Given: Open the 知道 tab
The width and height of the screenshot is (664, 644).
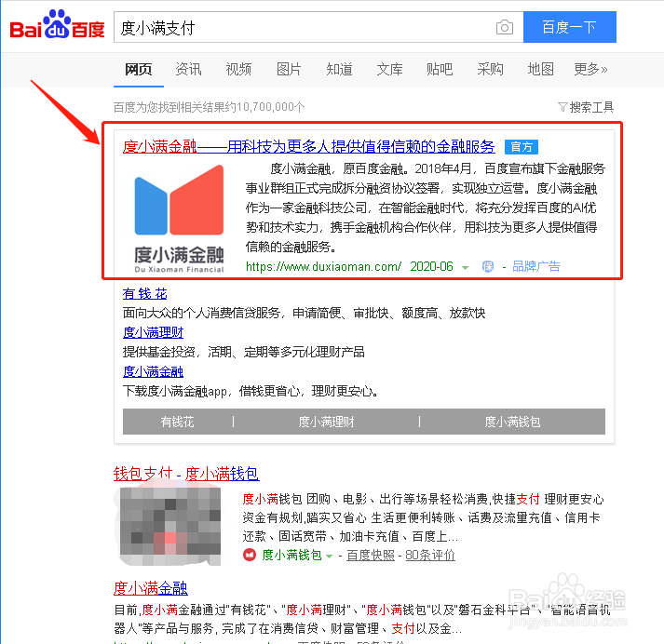Looking at the screenshot, I should [x=339, y=69].
